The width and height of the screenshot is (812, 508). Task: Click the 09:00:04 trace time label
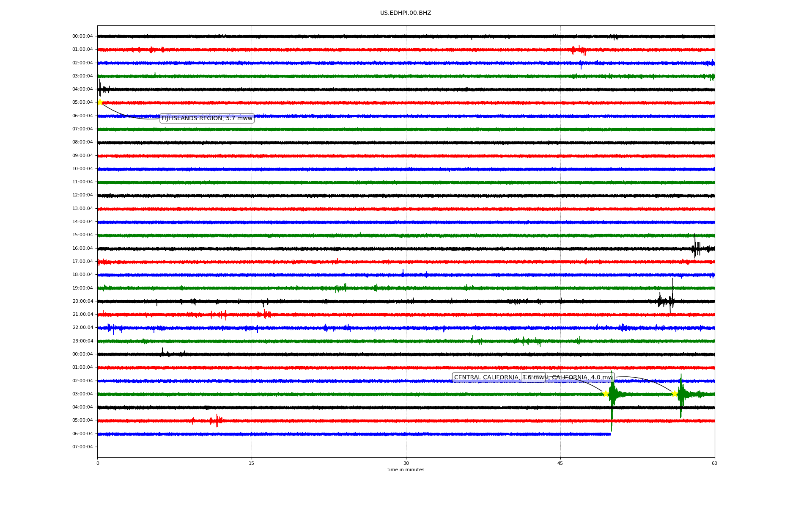coord(82,156)
